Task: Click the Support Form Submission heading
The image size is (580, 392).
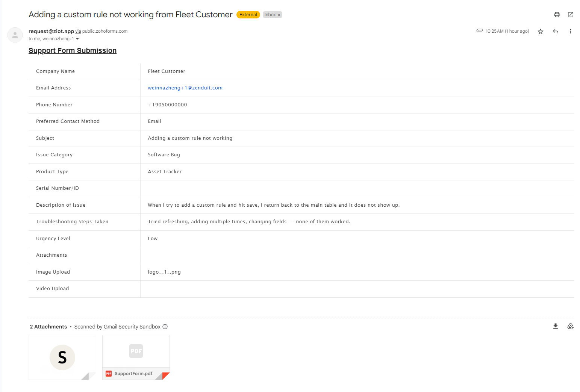Action: click(x=73, y=50)
